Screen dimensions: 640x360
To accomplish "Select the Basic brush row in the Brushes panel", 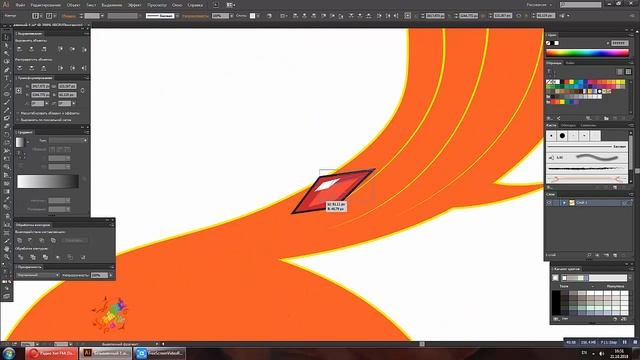I will click(x=587, y=146).
